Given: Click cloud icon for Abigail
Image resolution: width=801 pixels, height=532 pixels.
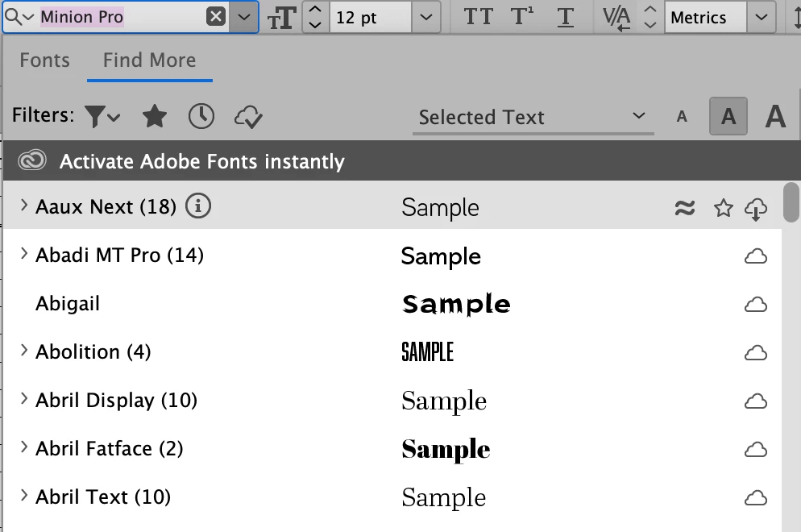Looking at the screenshot, I should pos(756,305).
